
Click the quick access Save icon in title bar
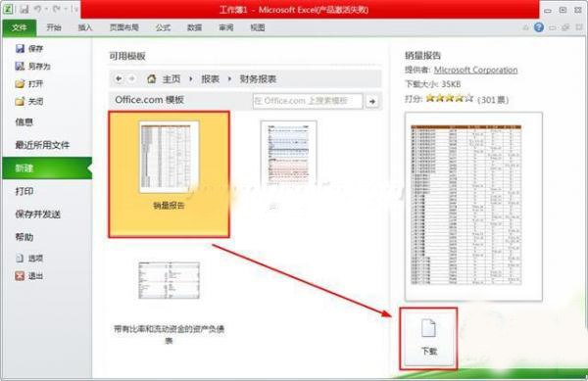pyautogui.click(x=24, y=9)
